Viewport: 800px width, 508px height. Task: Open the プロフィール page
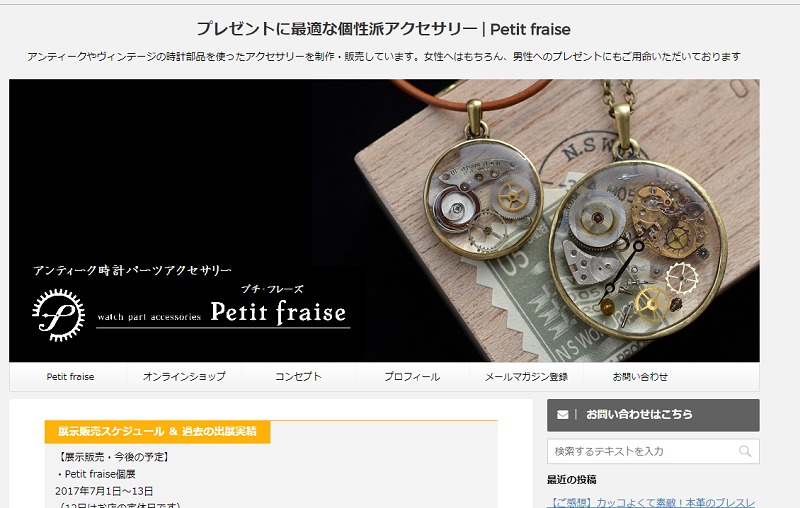click(412, 377)
